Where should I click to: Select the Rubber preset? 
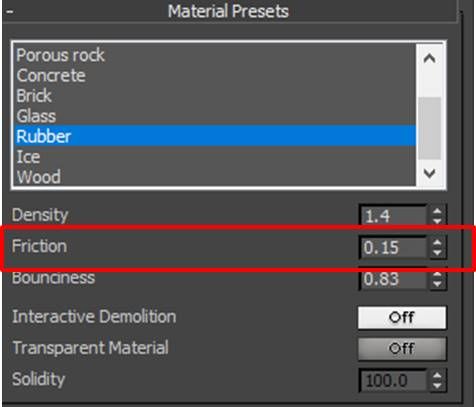215,136
